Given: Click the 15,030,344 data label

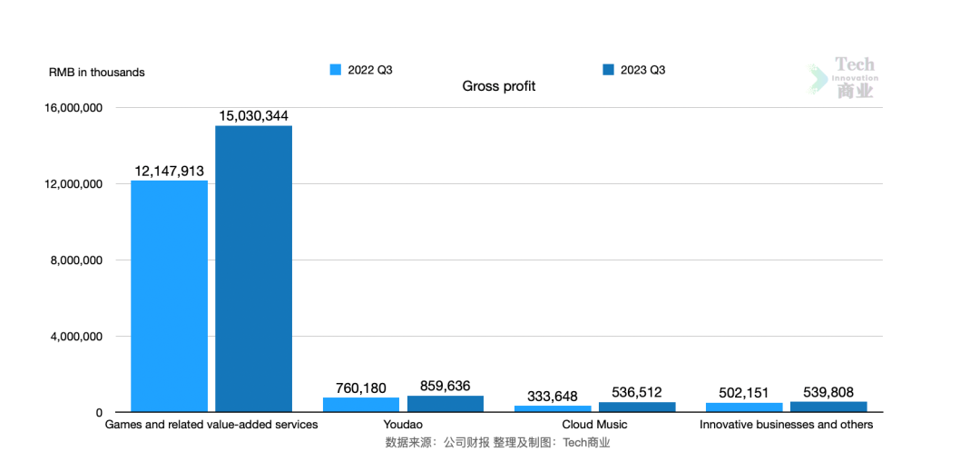Looking at the screenshot, I should [253, 116].
